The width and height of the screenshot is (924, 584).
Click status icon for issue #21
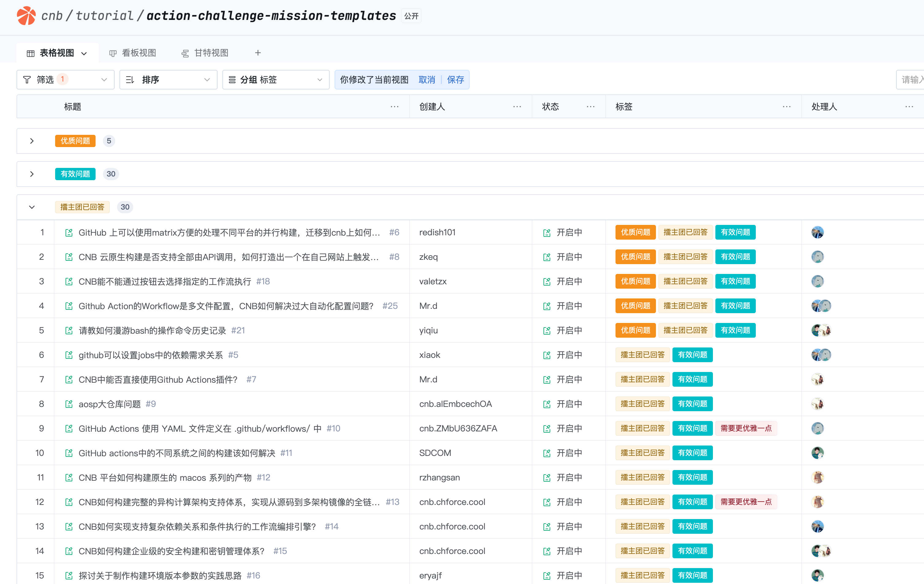pyautogui.click(x=547, y=330)
